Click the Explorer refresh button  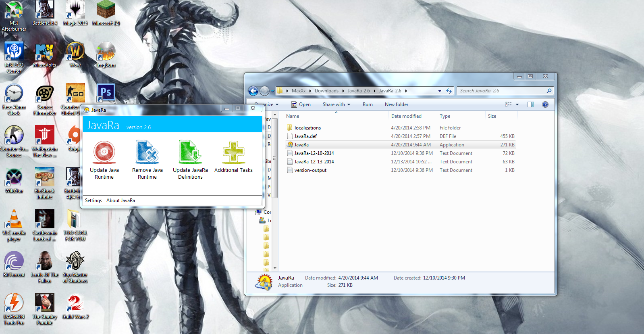pyautogui.click(x=449, y=91)
